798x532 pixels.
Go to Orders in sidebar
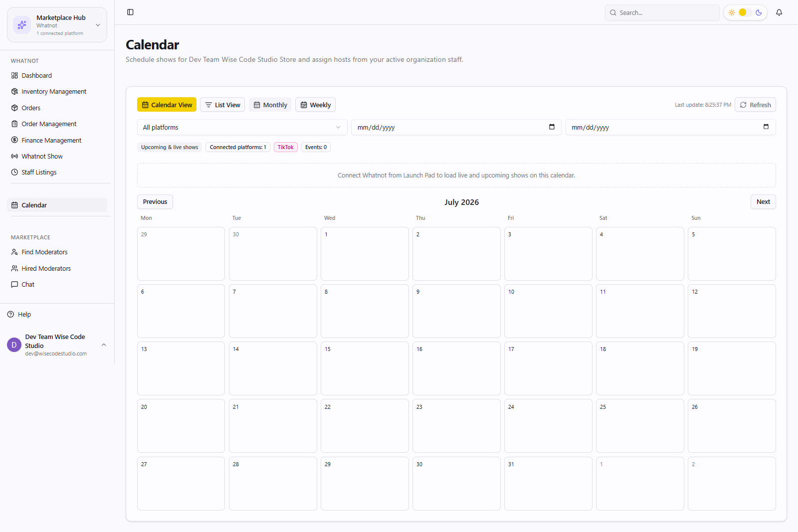click(x=57, y=108)
